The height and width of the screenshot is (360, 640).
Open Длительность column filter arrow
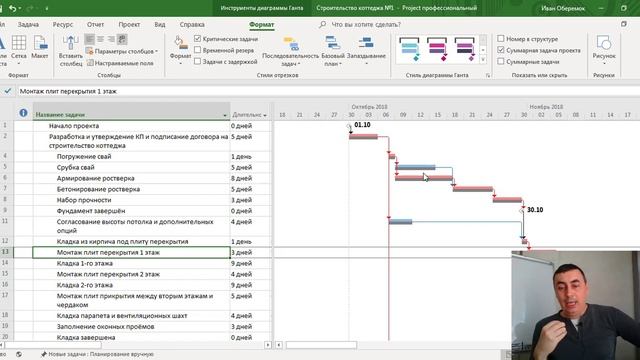coord(265,116)
